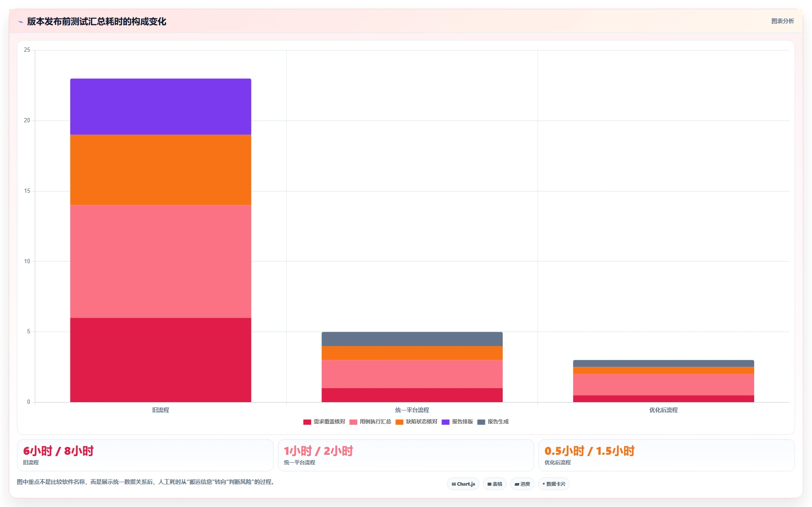Click the y-axis tick label 20
The width and height of the screenshot is (812, 507).
pos(27,121)
